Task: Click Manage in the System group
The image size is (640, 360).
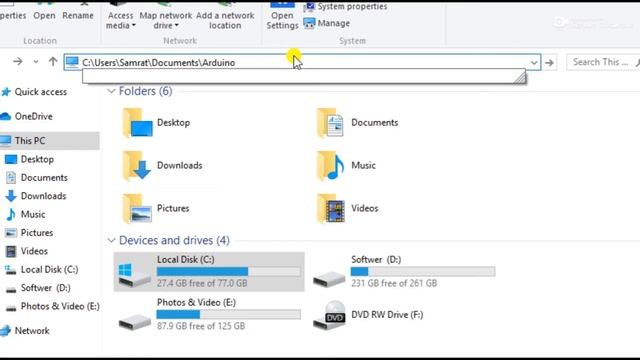Action: 327,23
